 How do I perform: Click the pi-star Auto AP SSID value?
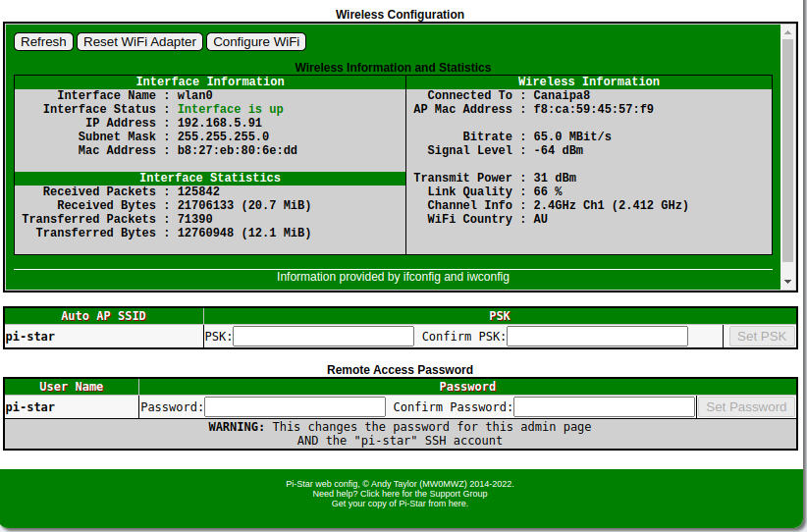click(x=30, y=337)
